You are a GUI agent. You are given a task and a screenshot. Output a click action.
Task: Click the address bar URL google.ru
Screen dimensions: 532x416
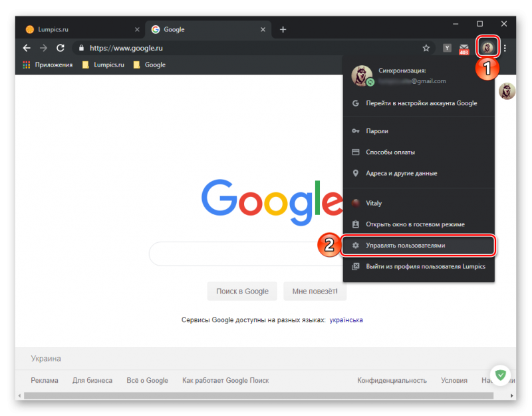pyautogui.click(x=126, y=48)
